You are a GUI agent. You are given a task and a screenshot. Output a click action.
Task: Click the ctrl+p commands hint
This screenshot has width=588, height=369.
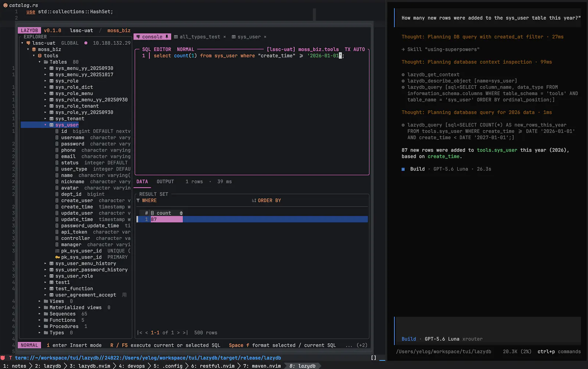tap(559, 352)
